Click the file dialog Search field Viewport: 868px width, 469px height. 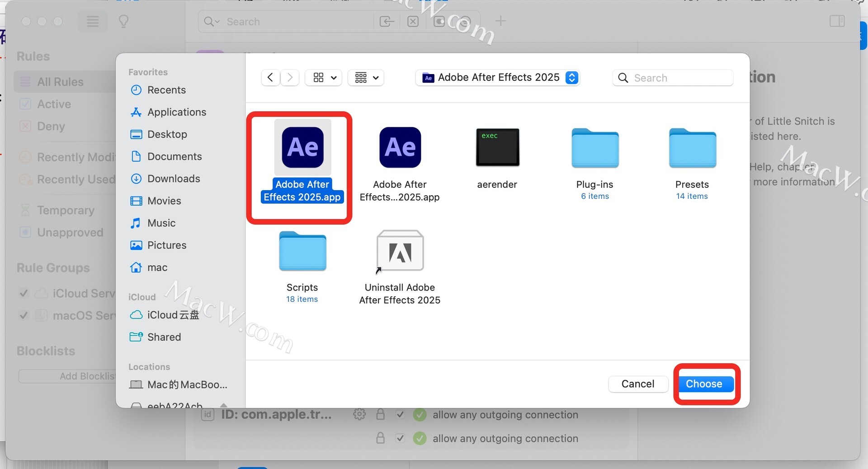(673, 78)
